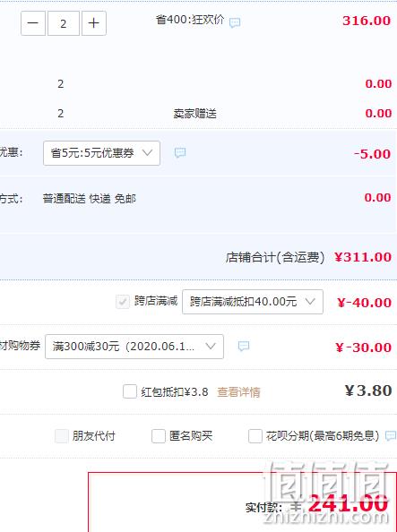Enable the 红包抵扣¥3.8 checkbox
This screenshot has height=532, width=397.
[130, 391]
